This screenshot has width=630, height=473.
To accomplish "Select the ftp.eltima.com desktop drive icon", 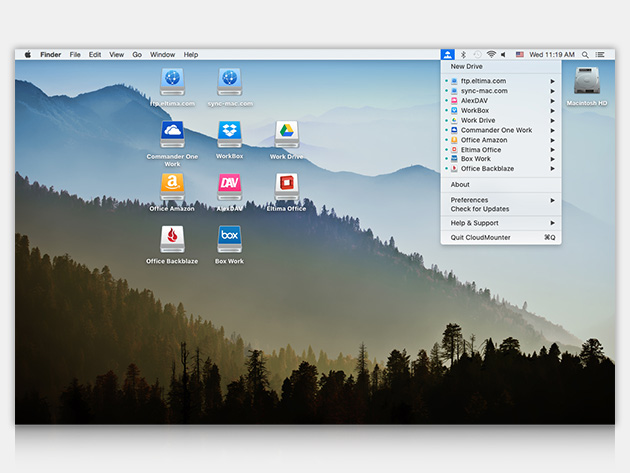I will click(x=172, y=82).
